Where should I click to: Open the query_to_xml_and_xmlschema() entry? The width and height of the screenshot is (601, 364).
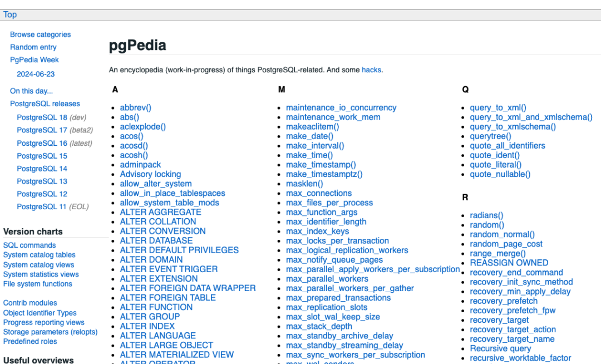(x=531, y=117)
